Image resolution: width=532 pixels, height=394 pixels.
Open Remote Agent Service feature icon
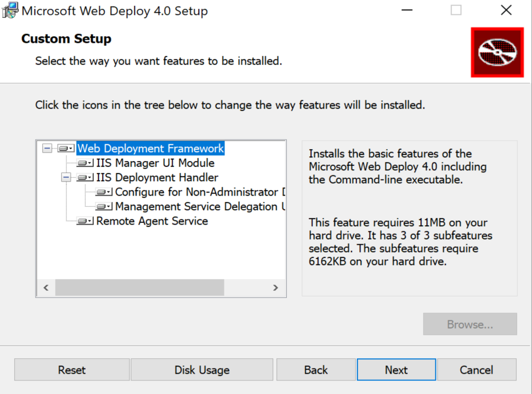pyautogui.click(x=85, y=221)
